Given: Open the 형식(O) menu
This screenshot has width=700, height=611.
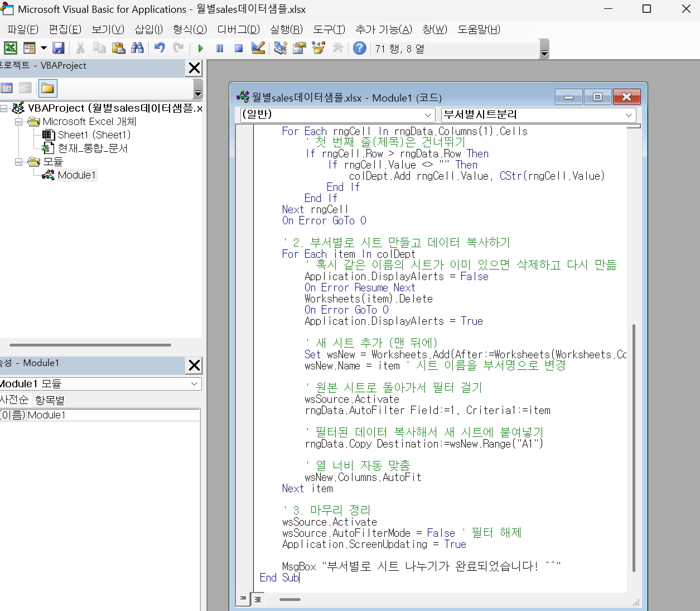Looking at the screenshot, I should 190,30.
